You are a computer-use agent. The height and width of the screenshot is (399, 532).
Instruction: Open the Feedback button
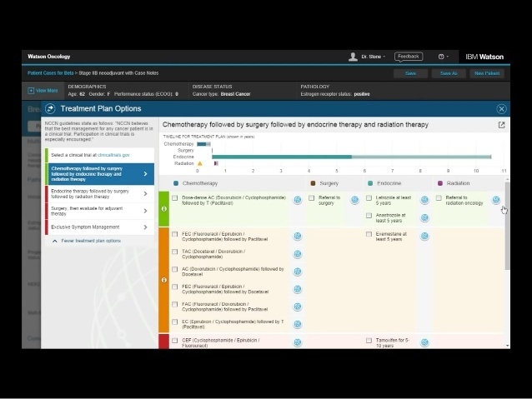point(409,57)
